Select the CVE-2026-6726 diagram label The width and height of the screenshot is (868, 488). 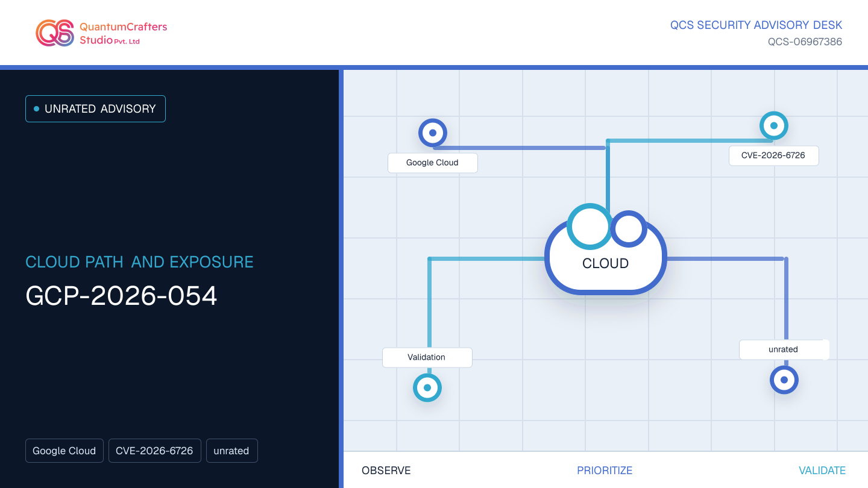pos(774,155)
